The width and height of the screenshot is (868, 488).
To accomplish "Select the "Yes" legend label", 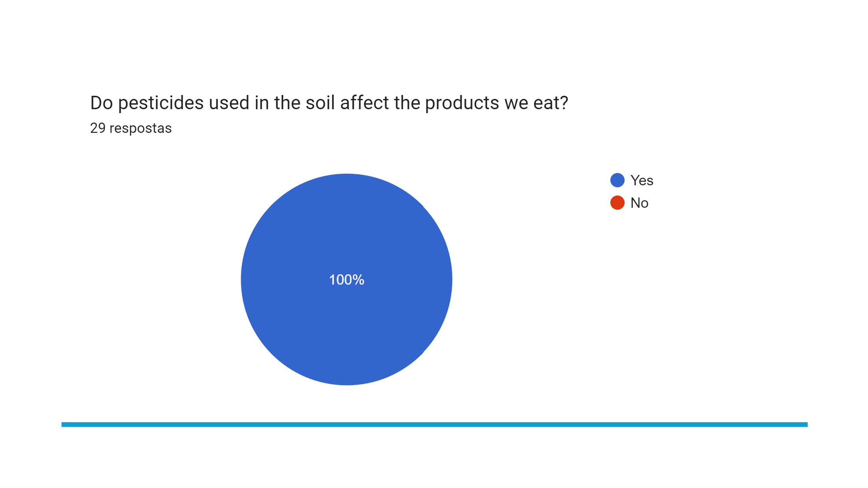I will coord(642,180).
